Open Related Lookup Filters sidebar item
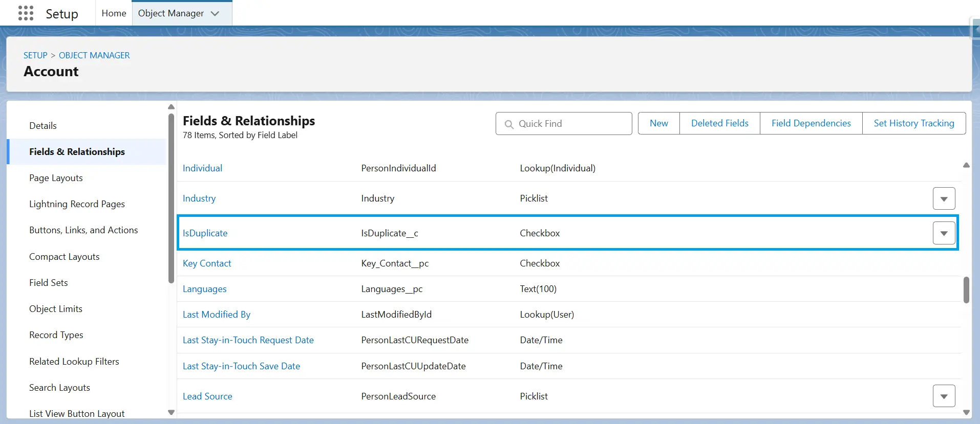This screenshot has width=980, height=424. click(x=74, y=362)
